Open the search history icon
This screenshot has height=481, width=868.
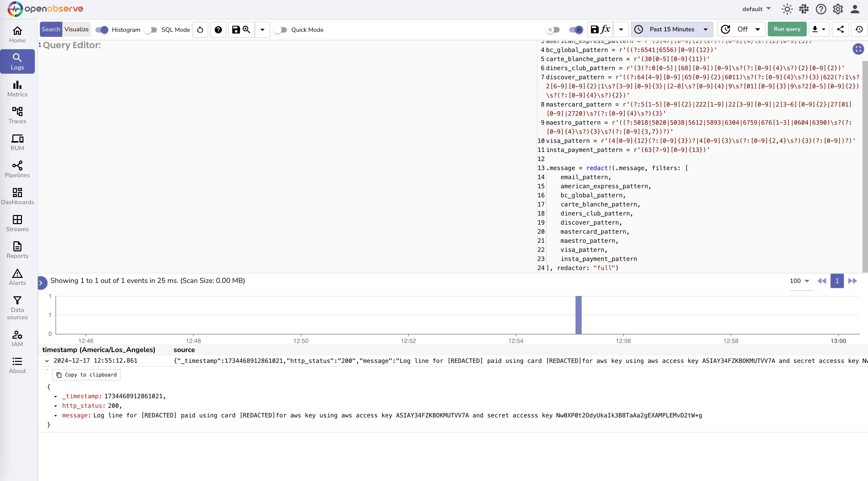859,29
